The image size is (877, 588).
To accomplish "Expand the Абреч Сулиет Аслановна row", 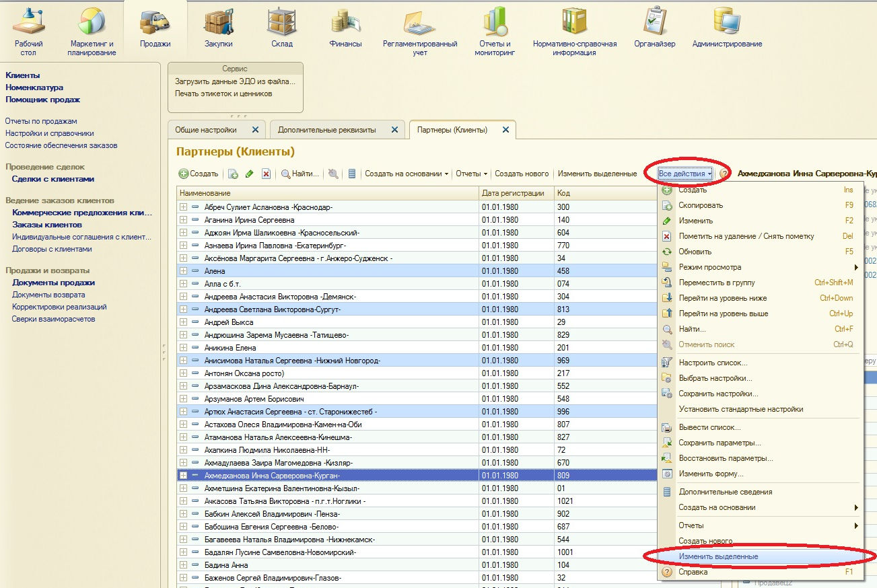I will pos(183,207).
